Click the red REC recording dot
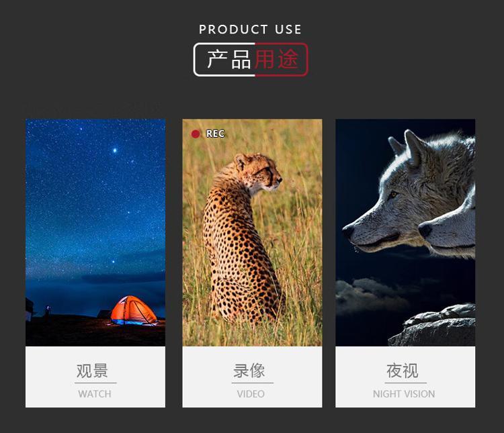 click(x=196, y=134)
